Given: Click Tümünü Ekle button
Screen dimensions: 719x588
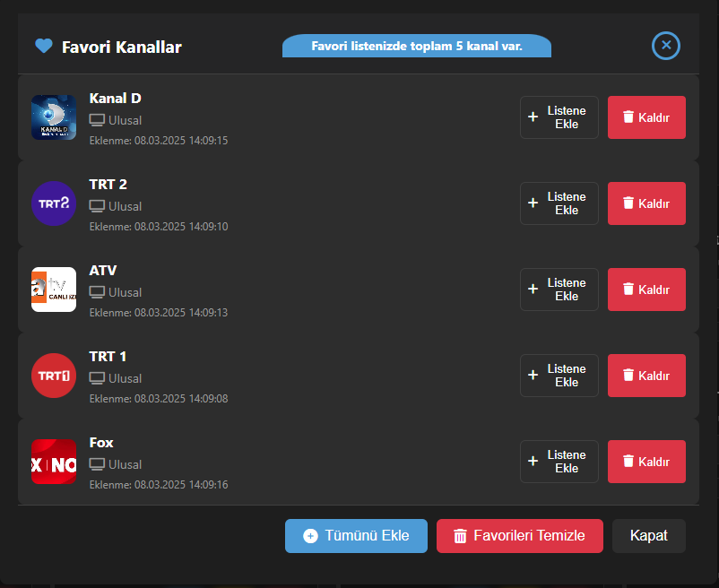Looking at the screenshot, I should [356, 536].
